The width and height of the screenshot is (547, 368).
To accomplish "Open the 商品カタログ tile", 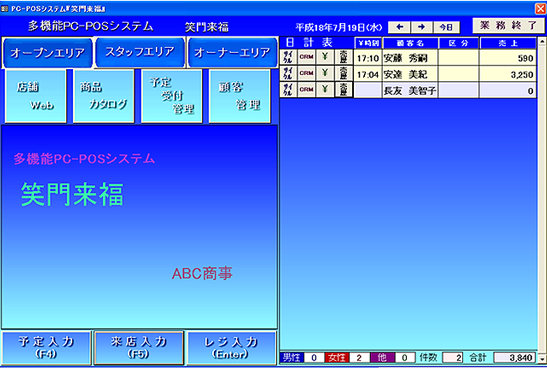I will coord(104,96).
